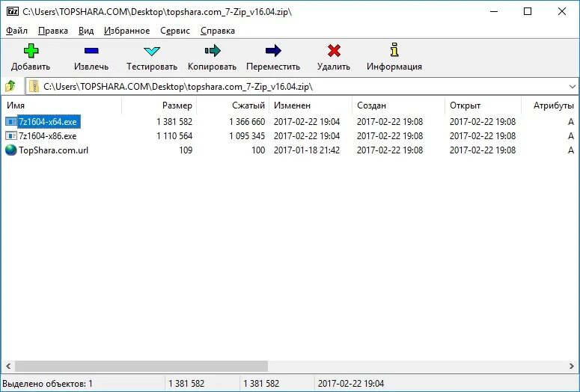This screenshot has height=392, width=580.
Task: Minimize the 7-Zip window
Action: pyautogui.click(x=494, y=11)
